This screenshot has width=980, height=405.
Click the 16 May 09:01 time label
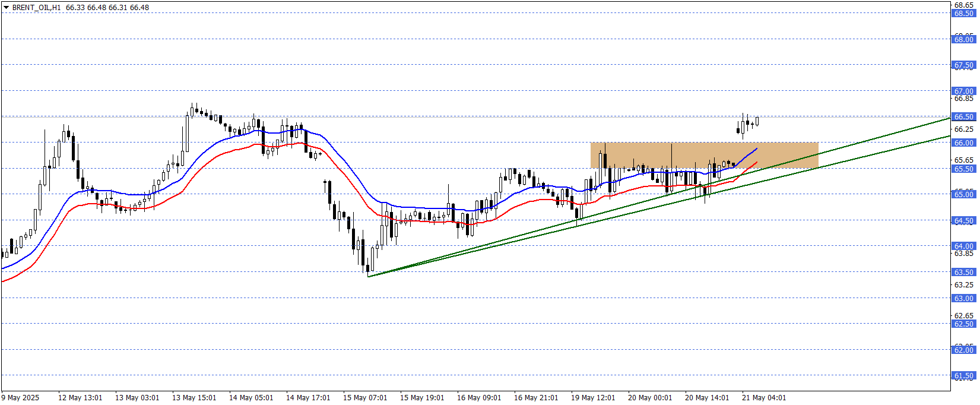tap(479, 398)
